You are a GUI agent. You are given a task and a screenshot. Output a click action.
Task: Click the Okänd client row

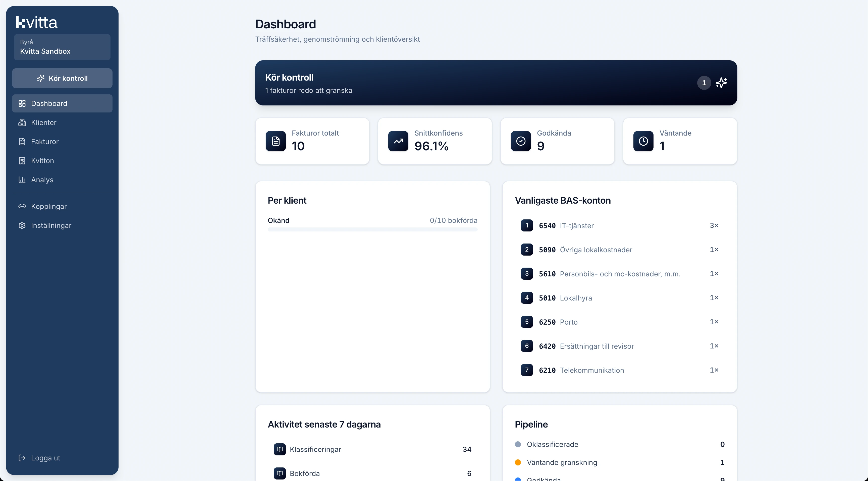373,224
